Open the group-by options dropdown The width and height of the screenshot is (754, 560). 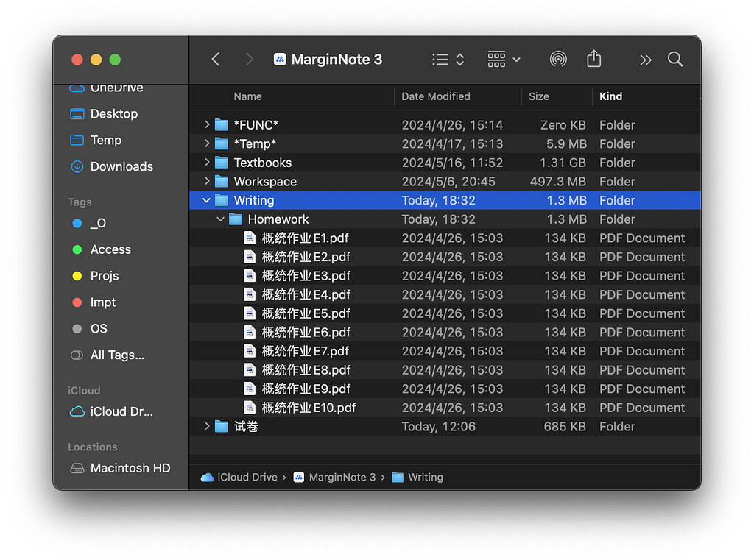[504, 60]
